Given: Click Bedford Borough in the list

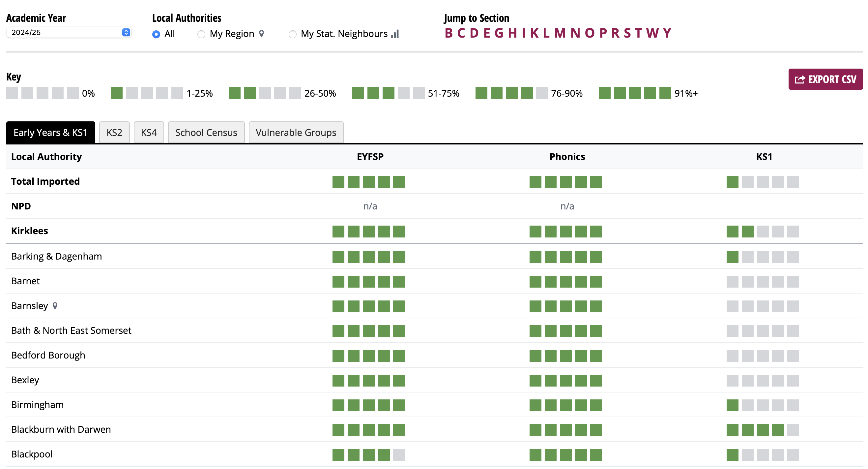Looking at the screenshot, I should (x=48, y=355).
